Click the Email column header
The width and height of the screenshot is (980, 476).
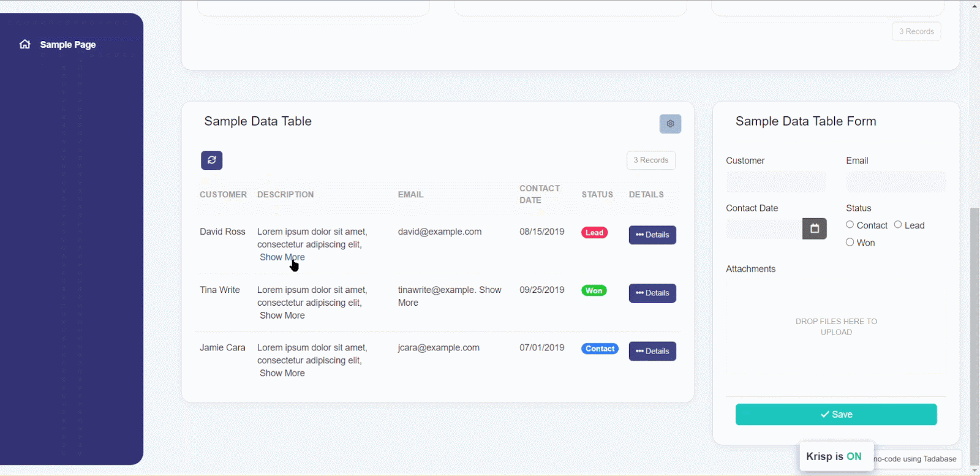pos(410,195)
